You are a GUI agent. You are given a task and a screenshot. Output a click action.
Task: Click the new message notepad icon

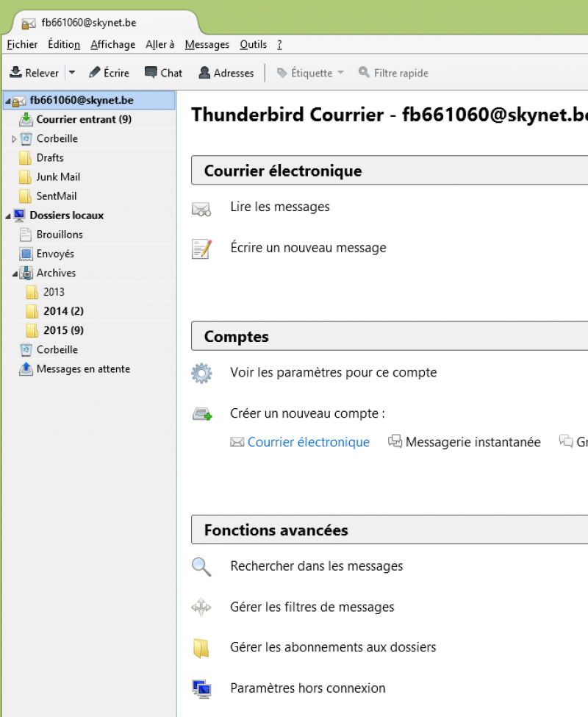201,249
